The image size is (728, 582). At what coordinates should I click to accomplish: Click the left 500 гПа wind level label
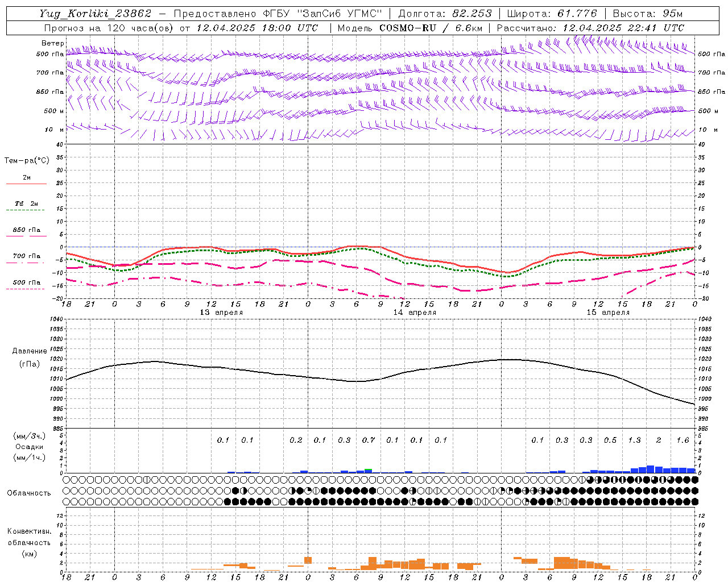(x=50, y=54)
